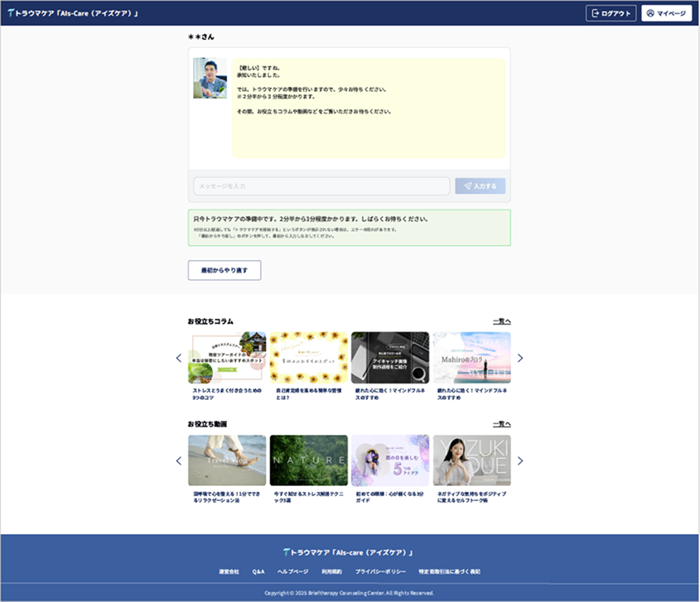700x602 pixels.
Task: Show next videos with right arrow
Action: 520,460
